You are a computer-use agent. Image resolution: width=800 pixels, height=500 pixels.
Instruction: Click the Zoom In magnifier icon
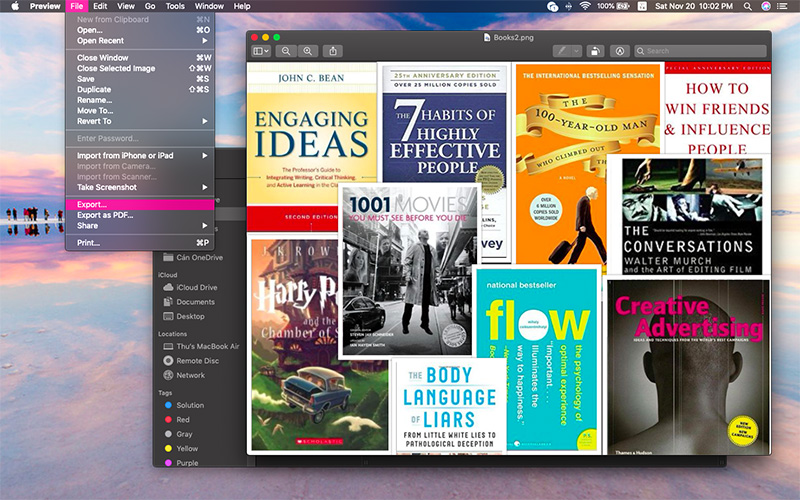coord(307,51)
